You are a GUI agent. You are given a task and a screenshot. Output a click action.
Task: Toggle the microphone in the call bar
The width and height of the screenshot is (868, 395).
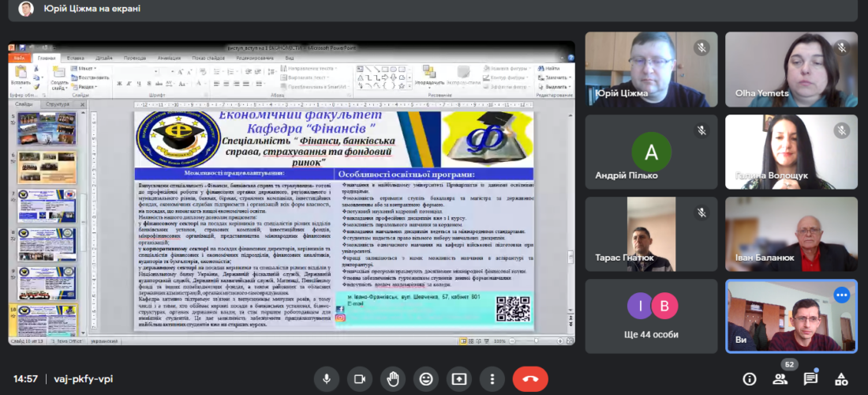click(x=326, y=378)
